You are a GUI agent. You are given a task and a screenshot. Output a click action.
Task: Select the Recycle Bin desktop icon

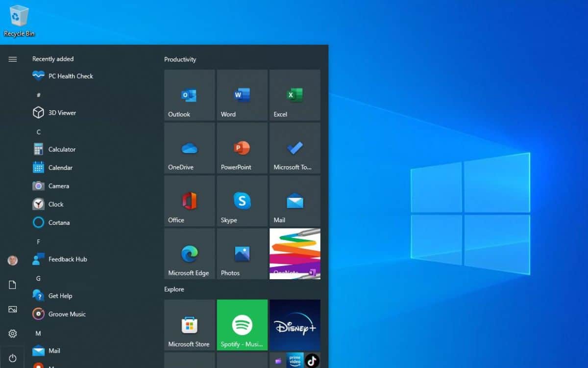coord(19,21)
